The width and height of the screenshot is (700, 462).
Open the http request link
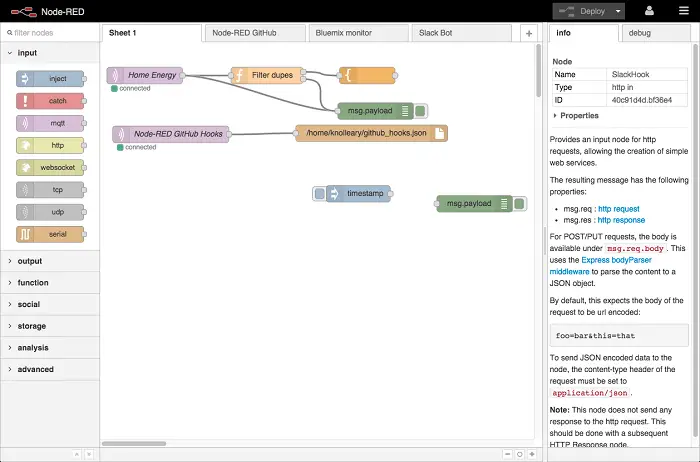tap(618, 209)
